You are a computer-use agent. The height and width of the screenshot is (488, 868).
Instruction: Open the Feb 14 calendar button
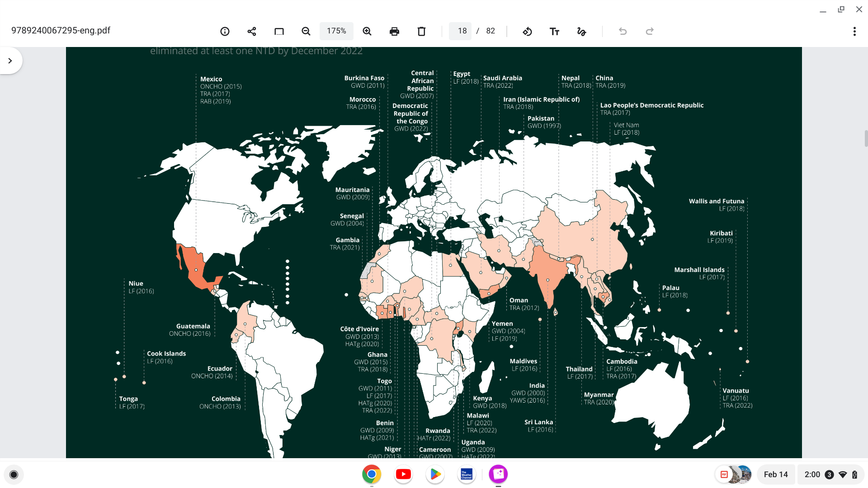coord(775,474)
